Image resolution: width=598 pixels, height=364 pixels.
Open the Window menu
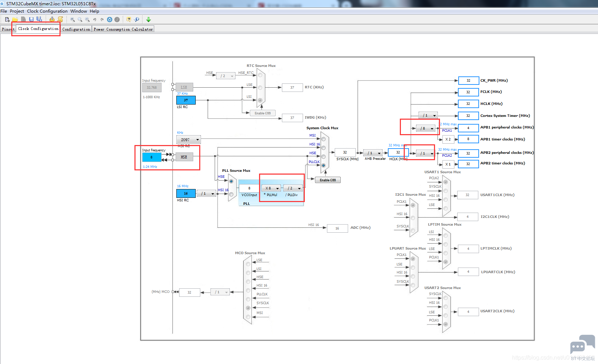pyautogui.click(x=78, y=11)
